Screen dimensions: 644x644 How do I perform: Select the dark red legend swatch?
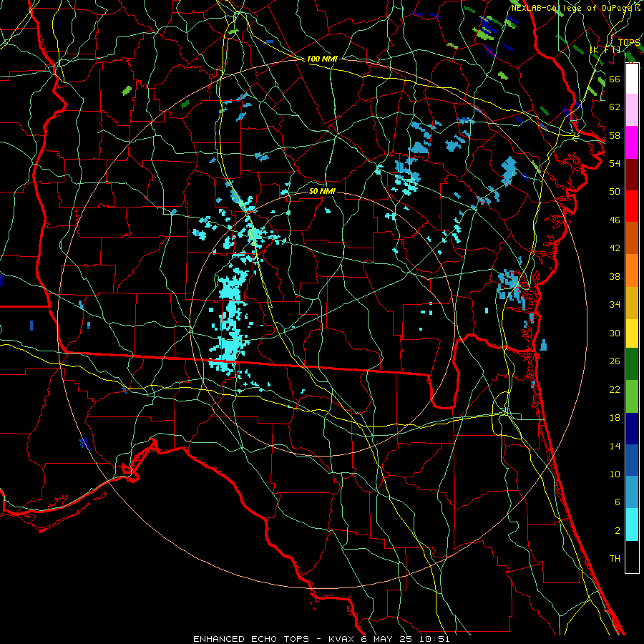pos(632,174)
